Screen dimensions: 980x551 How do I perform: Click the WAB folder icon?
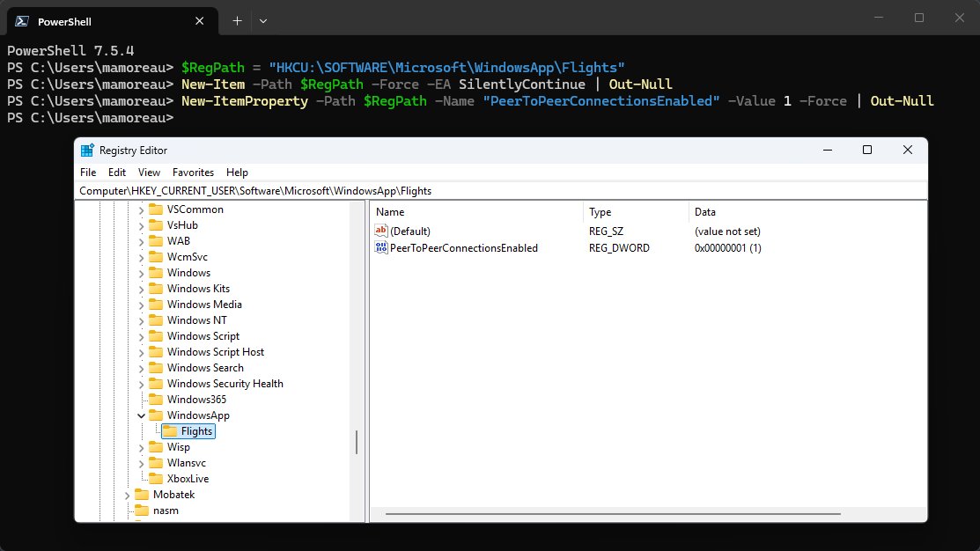[x=156, y=241]
